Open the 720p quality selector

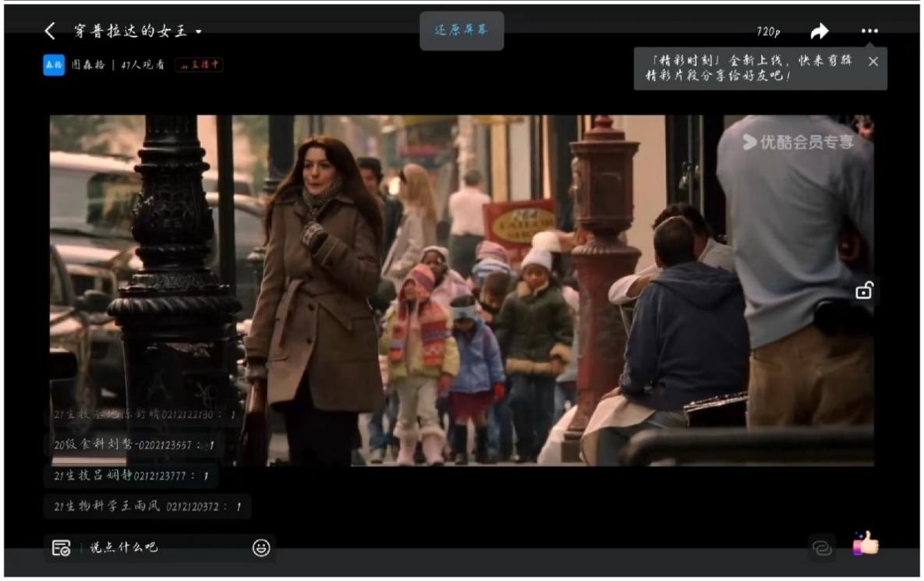click(x=767, y=31)
